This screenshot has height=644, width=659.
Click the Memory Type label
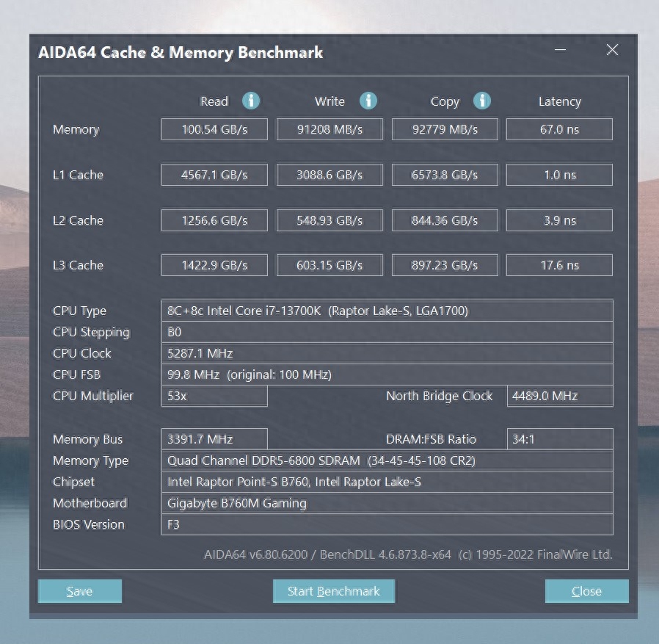click(x=90, y=461)
